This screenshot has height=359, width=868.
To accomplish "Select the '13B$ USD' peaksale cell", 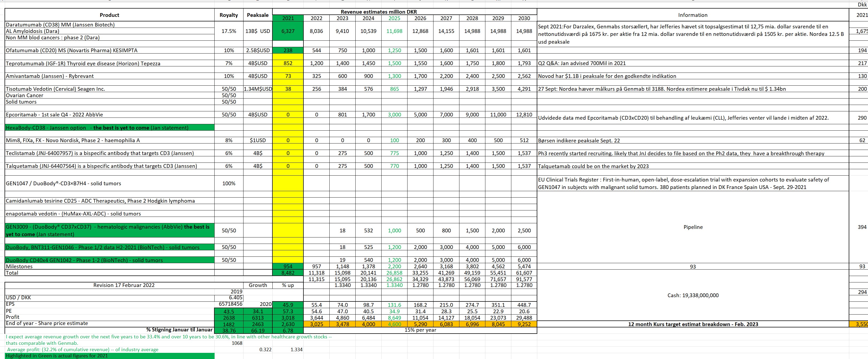I will [258, 31].
